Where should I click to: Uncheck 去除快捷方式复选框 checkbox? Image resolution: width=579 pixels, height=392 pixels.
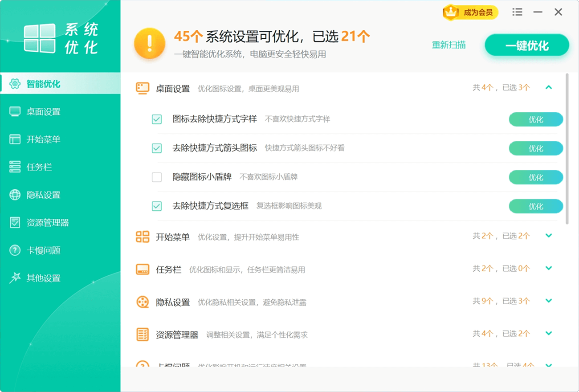pos(157,206)
